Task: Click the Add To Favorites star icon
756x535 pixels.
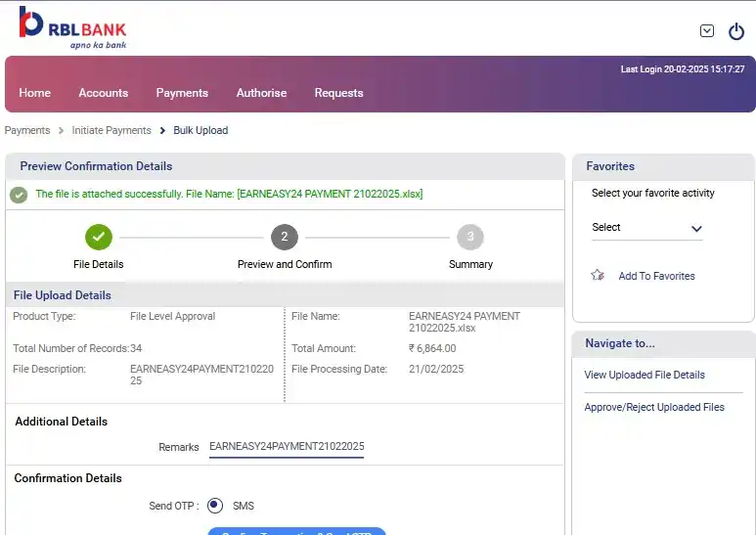Action: click(598, 275)
